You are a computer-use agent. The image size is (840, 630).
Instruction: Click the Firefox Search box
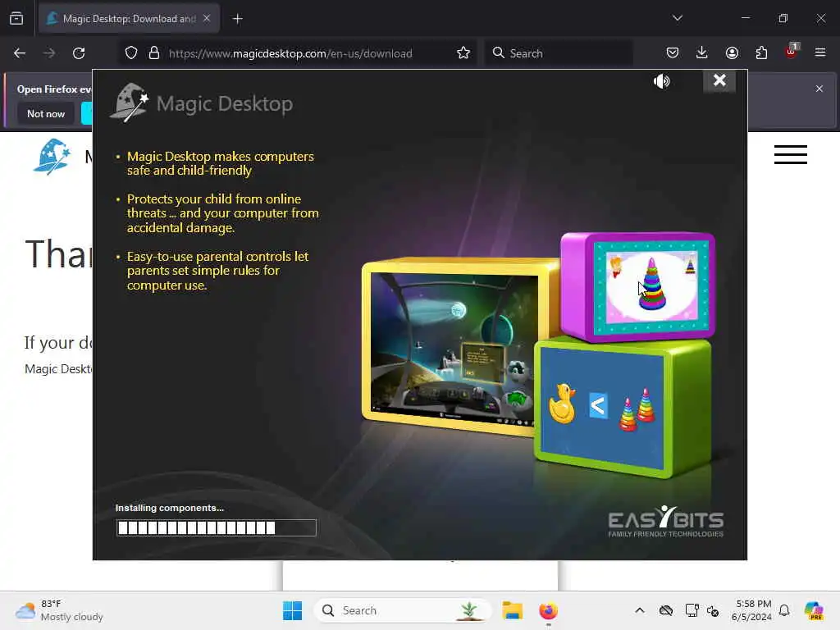(559, 53)
